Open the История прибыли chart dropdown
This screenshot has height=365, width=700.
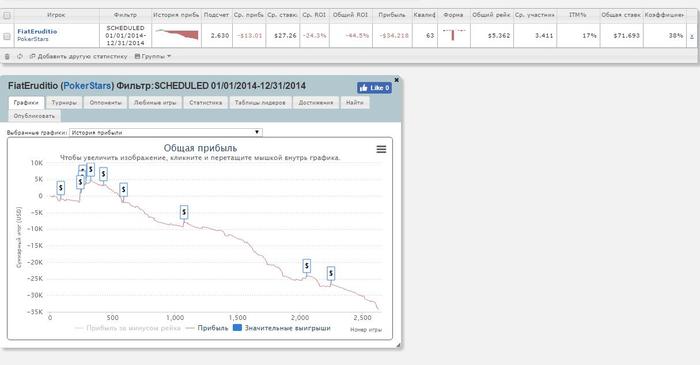(x=166, y=133)
